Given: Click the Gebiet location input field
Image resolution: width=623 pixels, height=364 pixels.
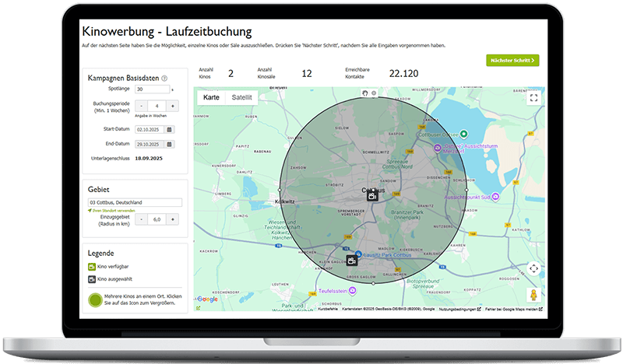Looking at the screenshot, I should coord(135,202).
